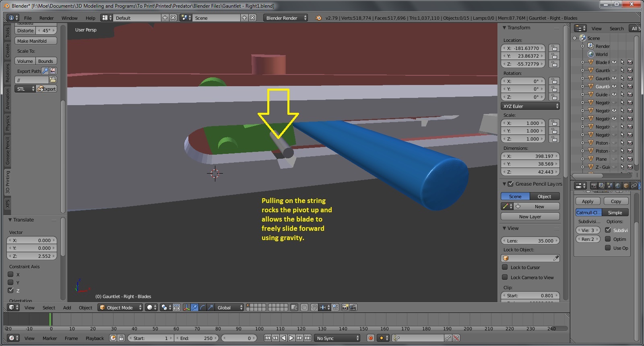The image size is (644, 346).
Task: Collapse the Scene tree in outliner
Action: tap(575, 38)
